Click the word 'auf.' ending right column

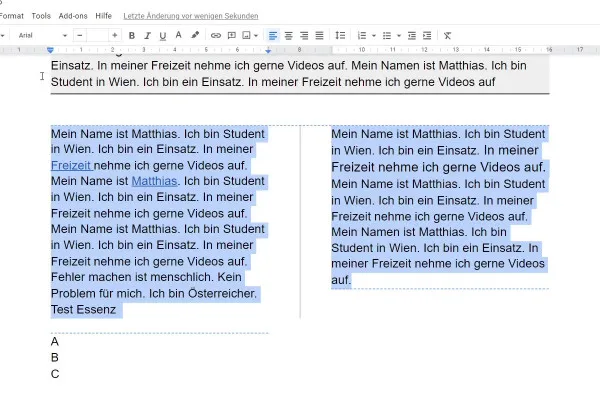coord(341,280)
